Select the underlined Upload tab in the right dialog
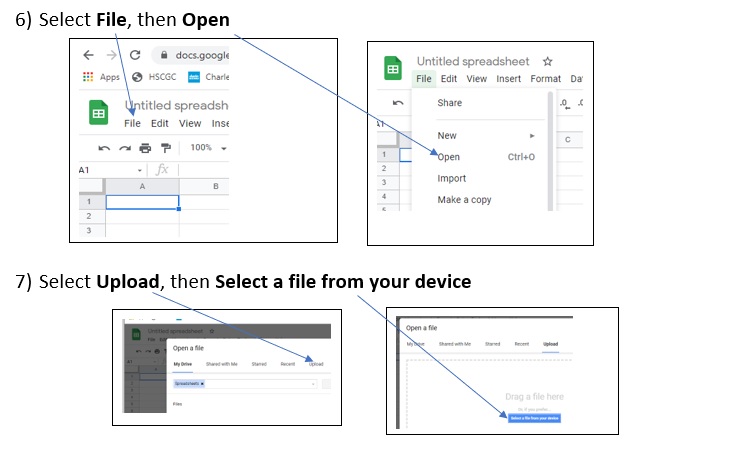The width and height of the screenshot is (742, 460). click(x=550, y=344)
